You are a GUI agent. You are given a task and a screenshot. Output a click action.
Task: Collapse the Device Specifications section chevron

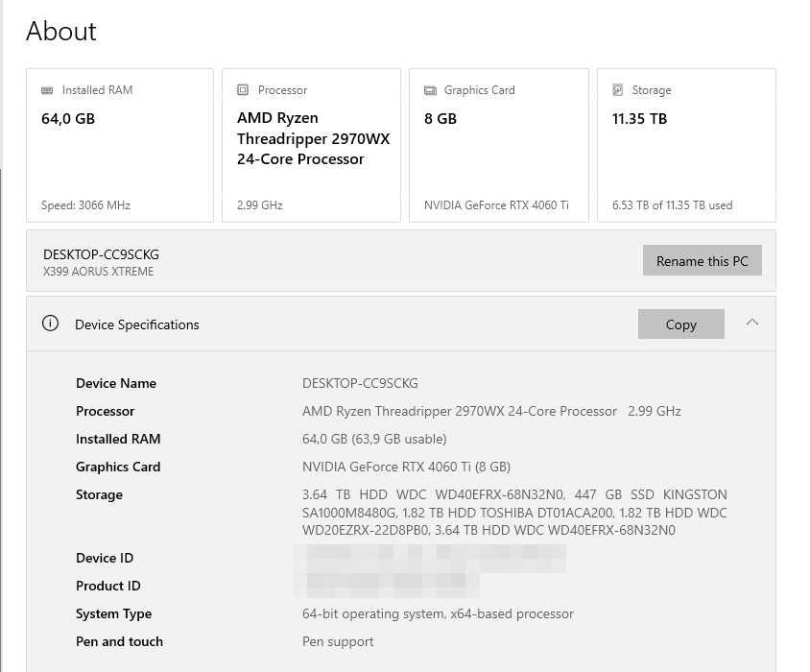point(752,324)
